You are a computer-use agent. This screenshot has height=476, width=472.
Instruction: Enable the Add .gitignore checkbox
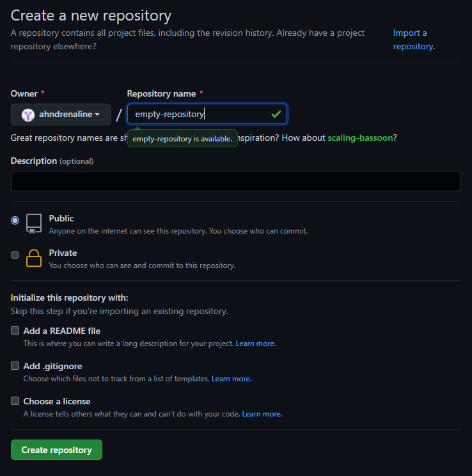[15, 365]
